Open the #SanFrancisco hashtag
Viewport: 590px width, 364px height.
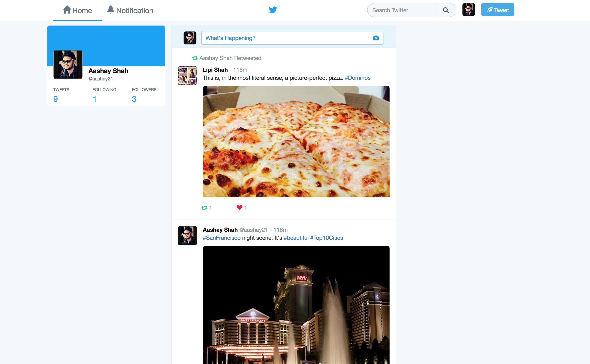222,238
